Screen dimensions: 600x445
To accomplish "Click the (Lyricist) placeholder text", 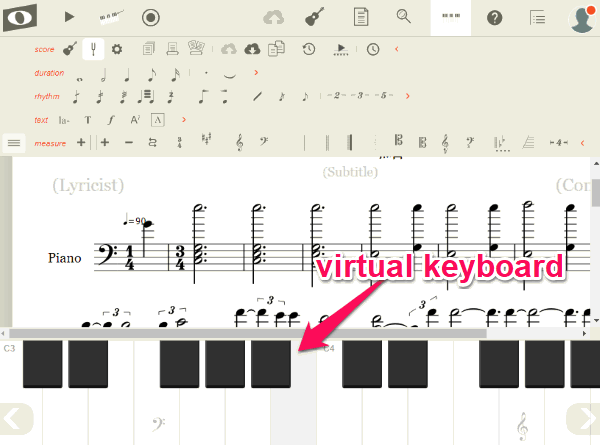I will point(88,186).
